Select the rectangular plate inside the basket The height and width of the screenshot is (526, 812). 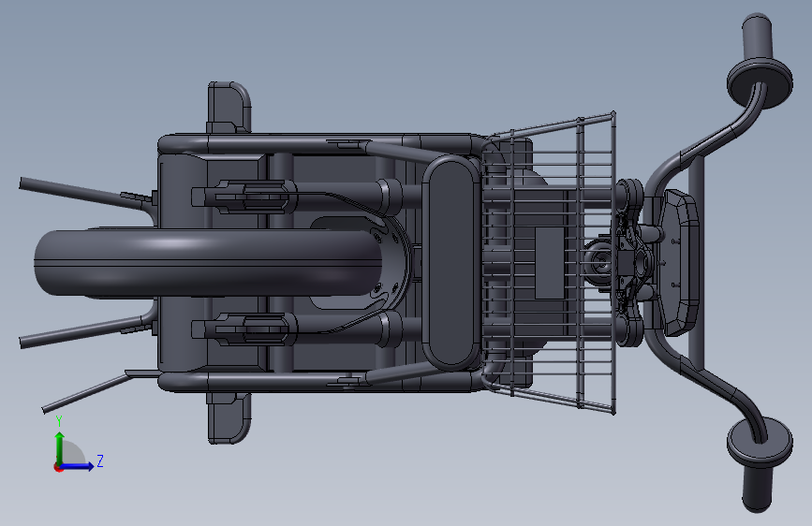click(549, 262)
